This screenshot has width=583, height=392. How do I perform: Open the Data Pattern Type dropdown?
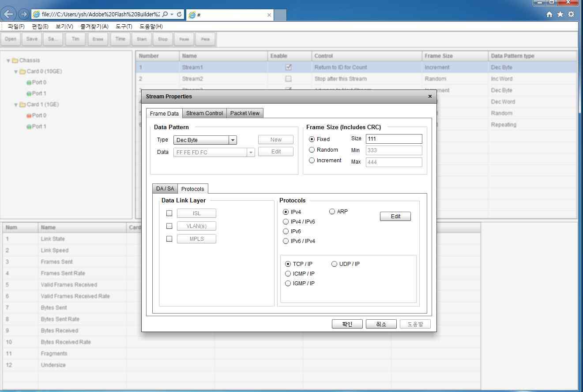tap(233, 140)
